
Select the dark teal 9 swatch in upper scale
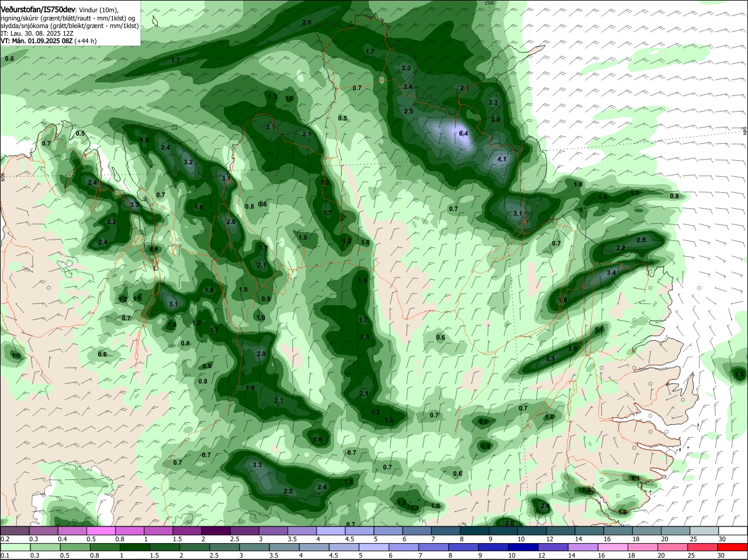(x=503, y=530)
